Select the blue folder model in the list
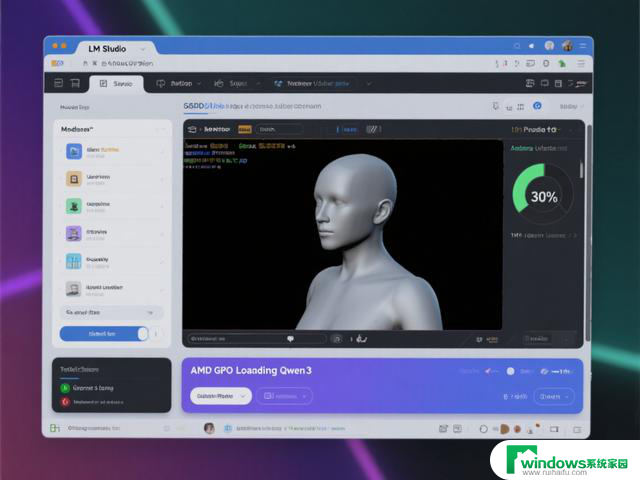The image size is (640, 480). coord(112,151)
